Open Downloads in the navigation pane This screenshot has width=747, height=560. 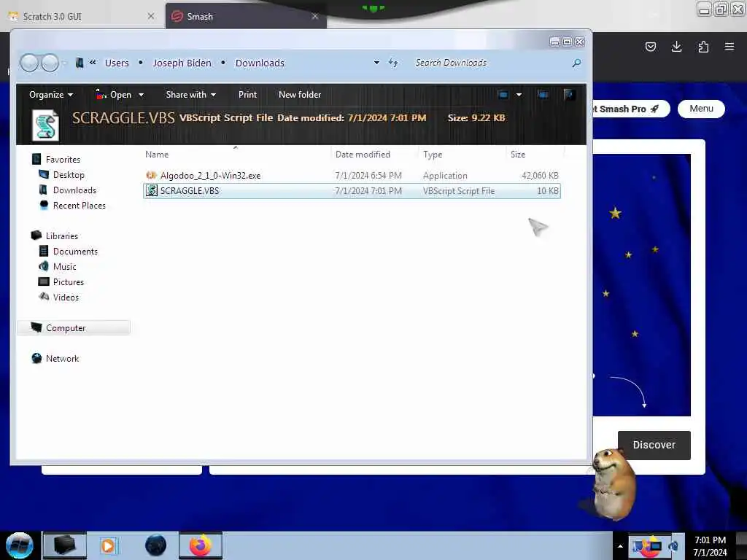74,190
